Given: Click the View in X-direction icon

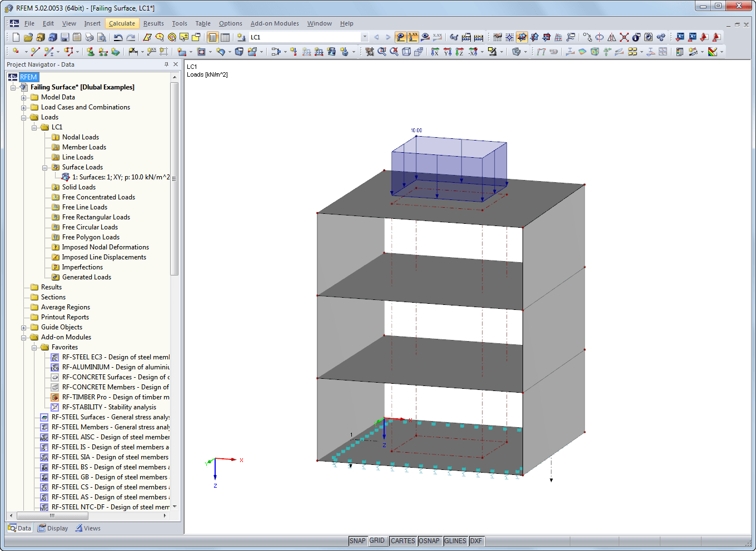Looking at the screenshot, I should click(435, 51).
